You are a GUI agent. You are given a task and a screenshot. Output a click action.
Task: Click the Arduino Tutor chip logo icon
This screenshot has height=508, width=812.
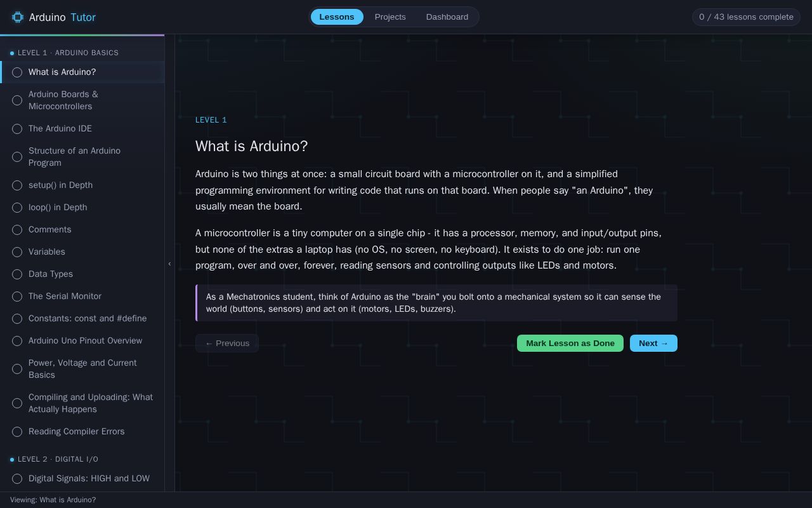[x=18, y=17]
